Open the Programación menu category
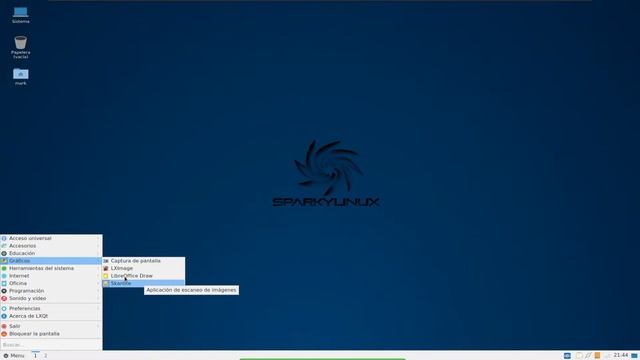 (x=51, y=291)
